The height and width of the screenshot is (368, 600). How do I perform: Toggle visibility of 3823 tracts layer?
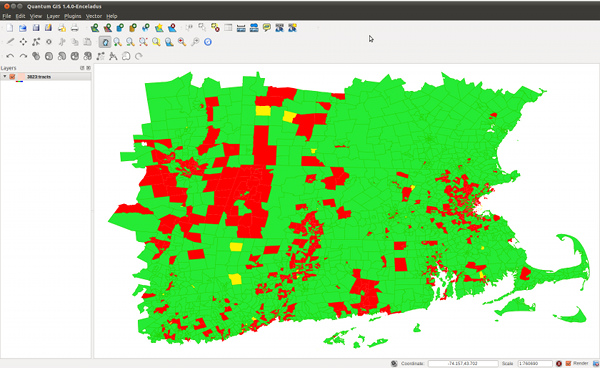[x=12, y=77]
